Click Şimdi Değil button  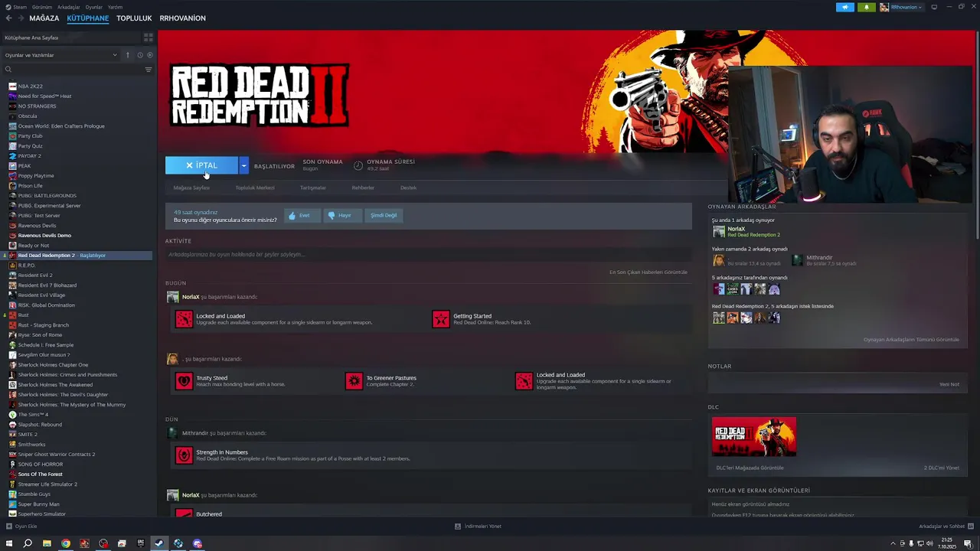[384, 215]
